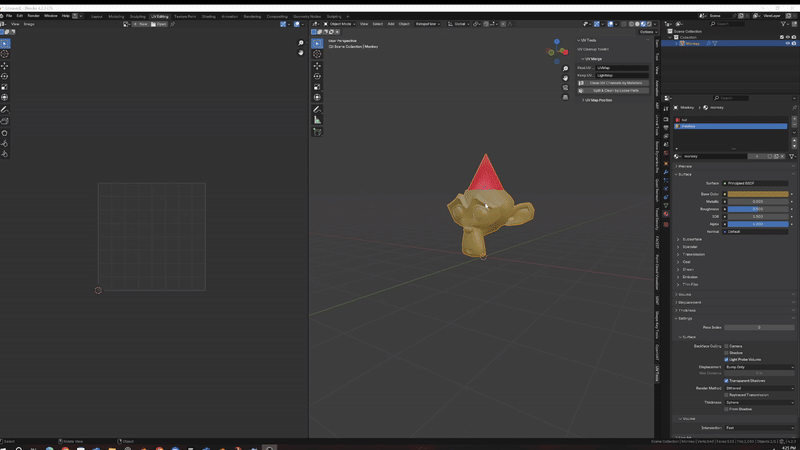Switch to the Layout workspace tab
The width and height of the screenshot is (800, 450).
coord(96,16)
